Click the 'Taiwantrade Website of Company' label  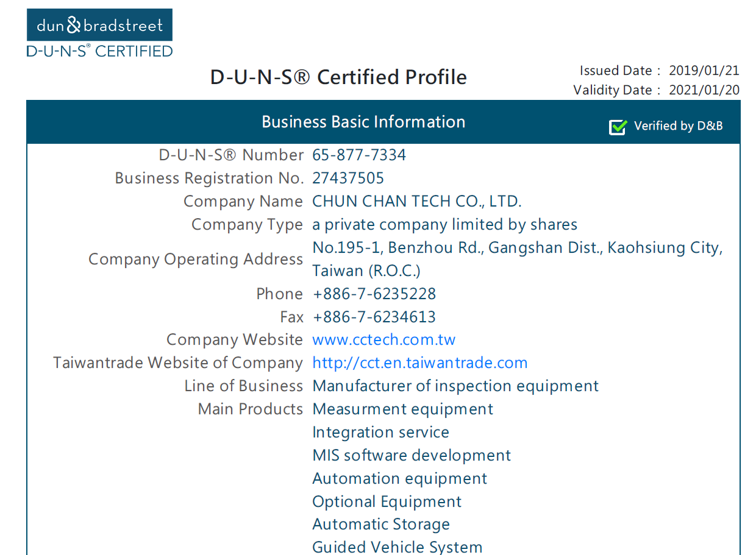[x=178, y=362]
